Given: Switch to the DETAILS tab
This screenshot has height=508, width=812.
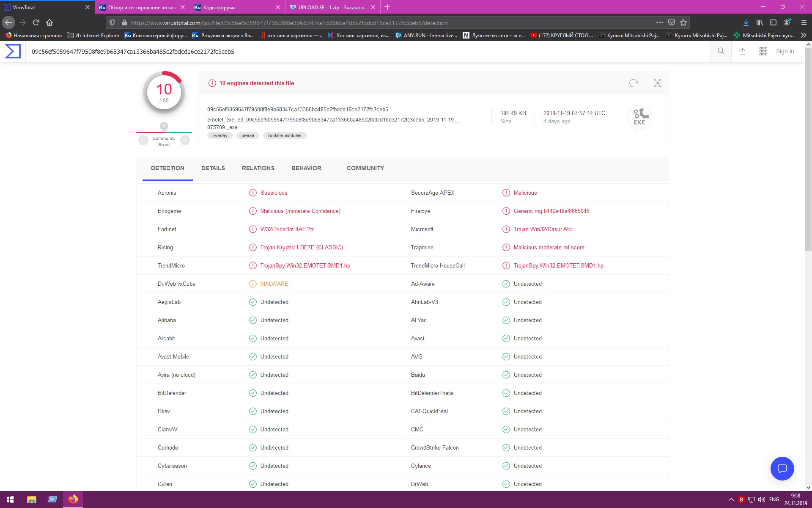Looking at the screenshot, I should tap(213, 168).
